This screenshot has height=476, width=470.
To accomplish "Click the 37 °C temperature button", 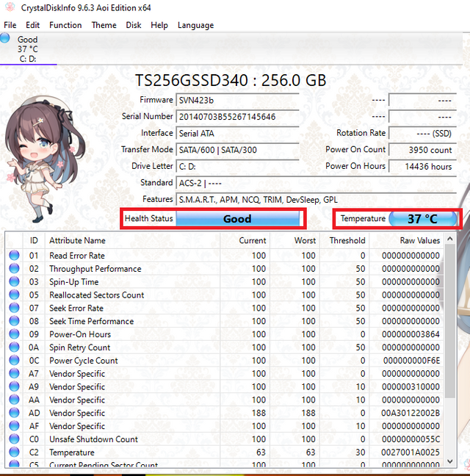I will coord(423,219).
